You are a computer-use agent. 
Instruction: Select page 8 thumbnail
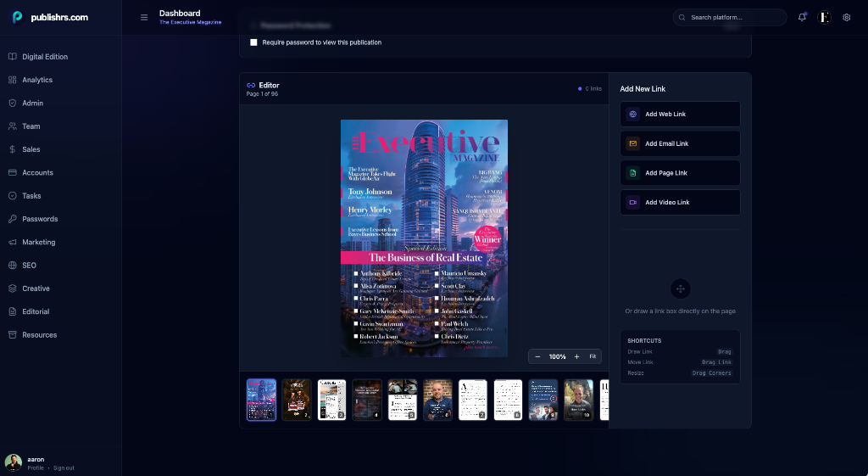(509, 400)
